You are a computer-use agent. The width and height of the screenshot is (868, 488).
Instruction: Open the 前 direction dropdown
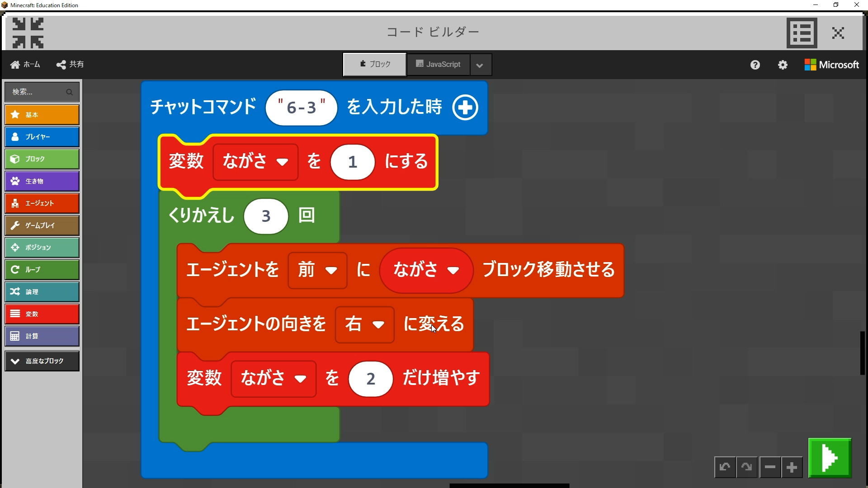318,270
